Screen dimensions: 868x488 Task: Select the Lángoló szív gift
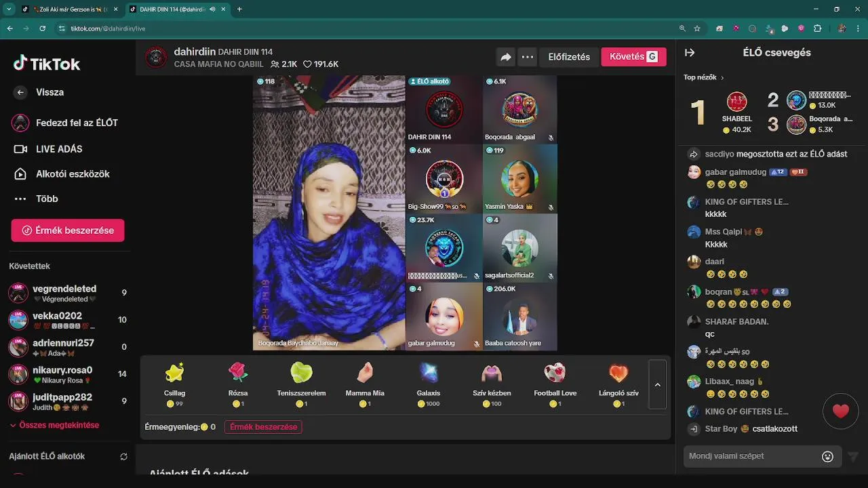[618, 384]
